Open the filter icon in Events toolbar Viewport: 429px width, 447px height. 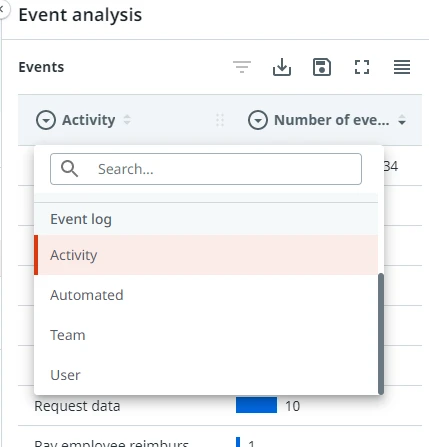click(x=242, y=67)
